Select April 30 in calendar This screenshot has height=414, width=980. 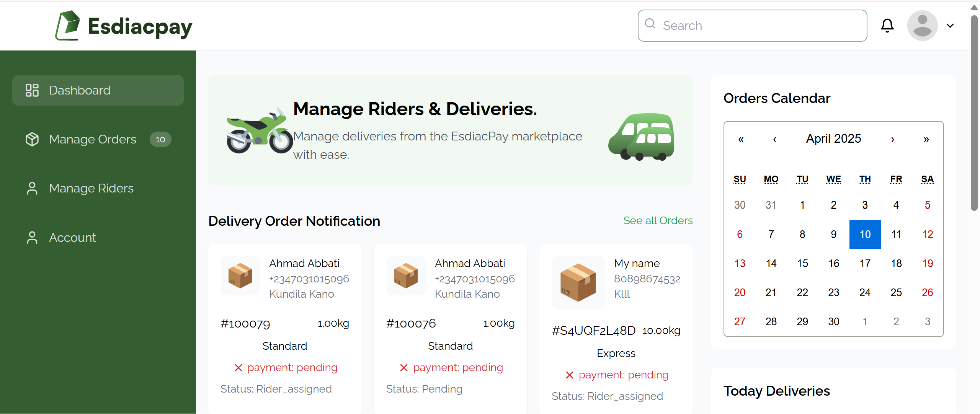click(834, 321)
